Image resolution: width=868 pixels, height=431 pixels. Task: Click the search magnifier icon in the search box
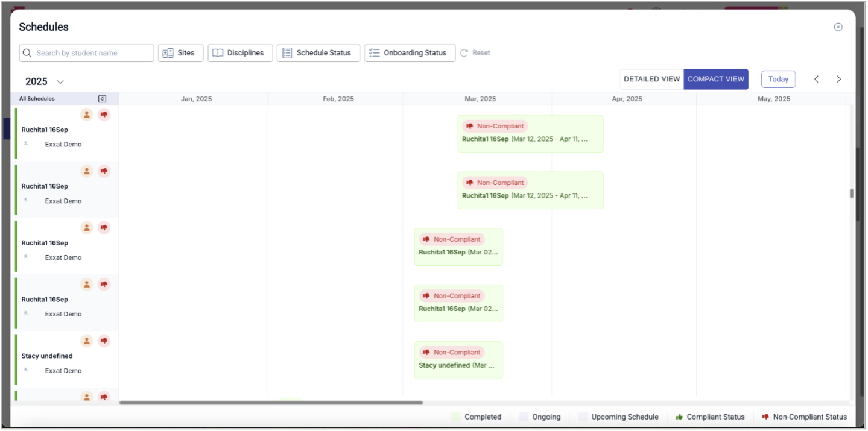(27, 53)
